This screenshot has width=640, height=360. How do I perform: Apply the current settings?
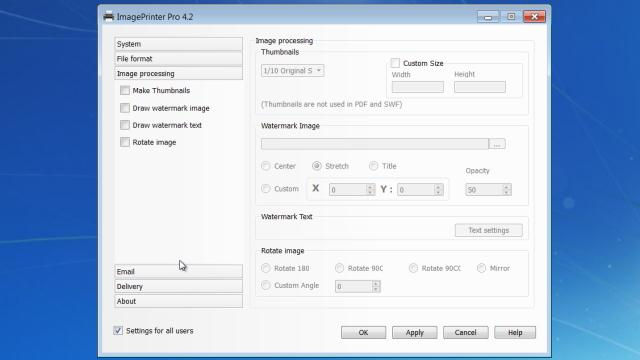coord(415,333)
